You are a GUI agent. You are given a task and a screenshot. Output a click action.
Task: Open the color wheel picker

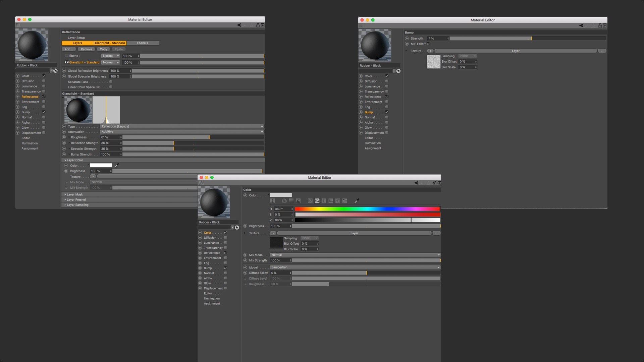tap(284, 201)
